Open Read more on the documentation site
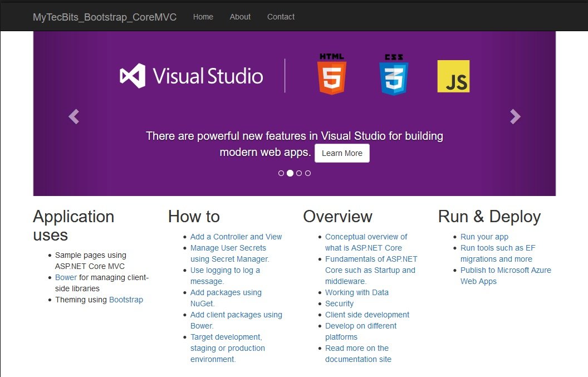 [358, 354]
